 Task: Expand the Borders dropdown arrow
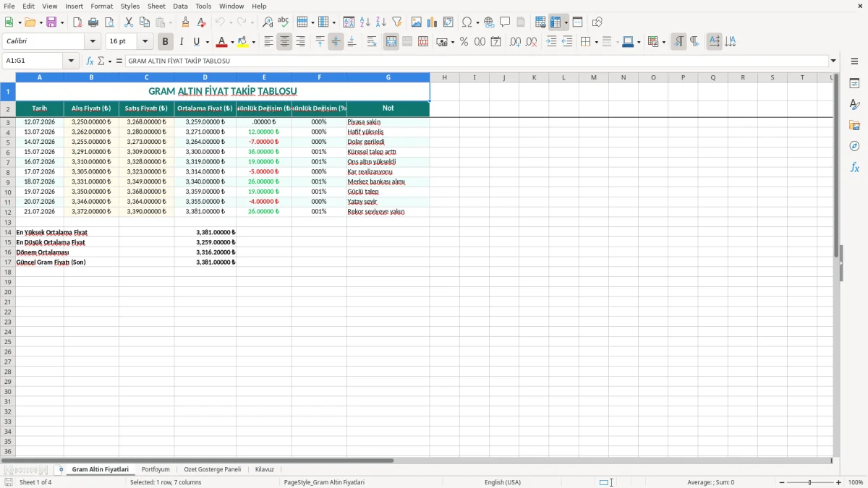pyautogui.click(x=596, y=42)
